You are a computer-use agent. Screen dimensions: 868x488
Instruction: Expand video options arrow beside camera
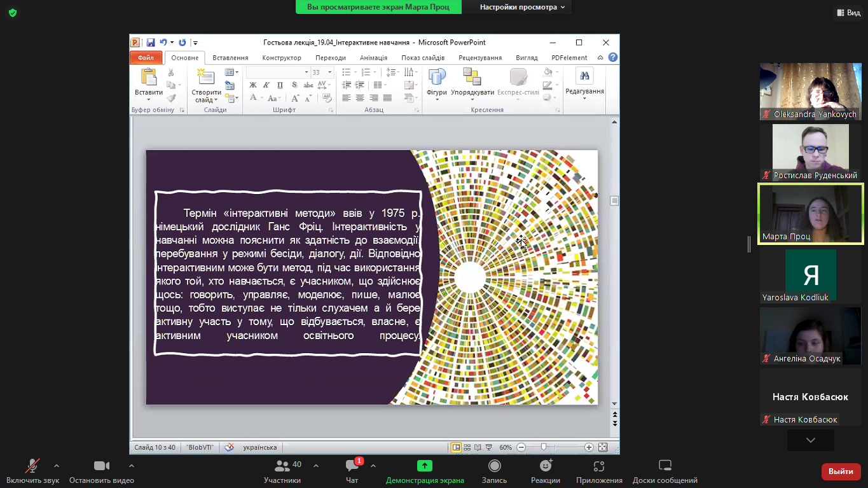[x=131, y=466]
